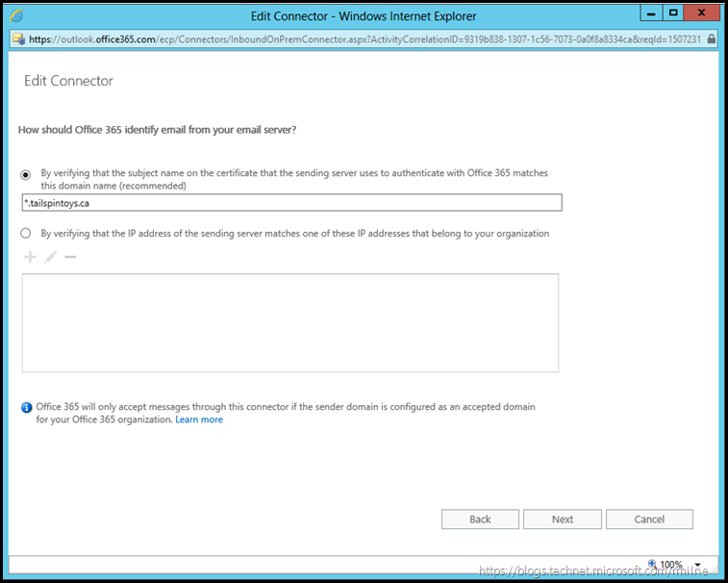Viewport: 728px width, 583px height.
Task: Click the minus icon to remove IP address
Action: [70, 257]
